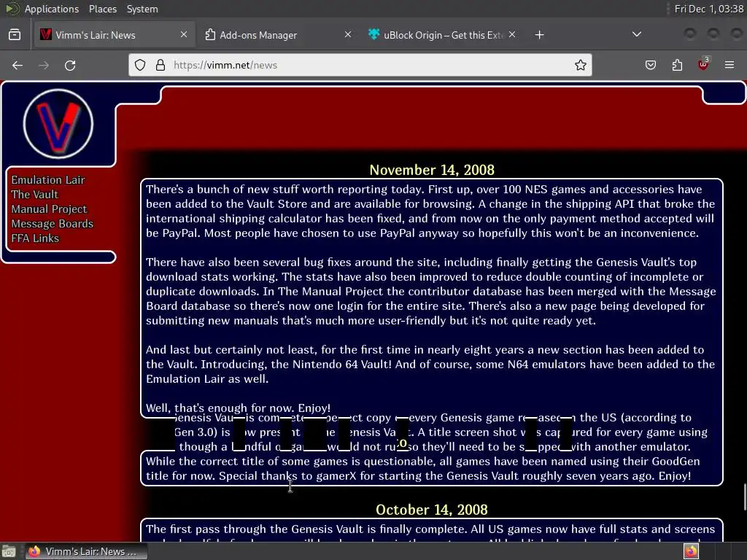Click the Vimm's Lair: News taskbar button
This screenshot has height=560, width=747.
[86, 551]
